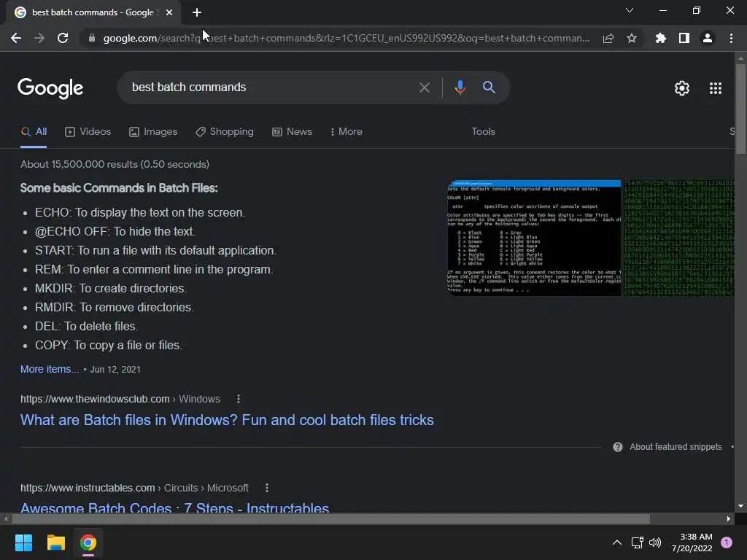Go back to the previous page
This screenshot has height=560, width=747.
tap(16, 38)
